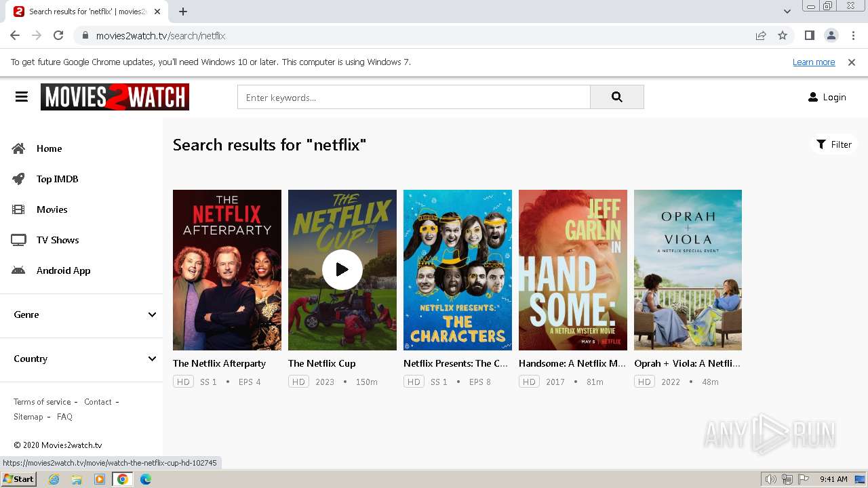Open the Terms of service link
868x488 pixels.
click(42, 402)
